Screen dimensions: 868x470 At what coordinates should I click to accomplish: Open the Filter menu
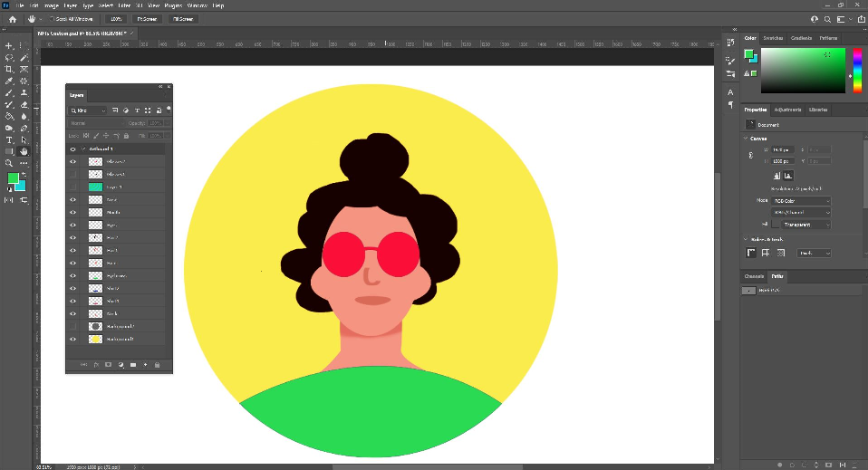(x=124, y=5)
